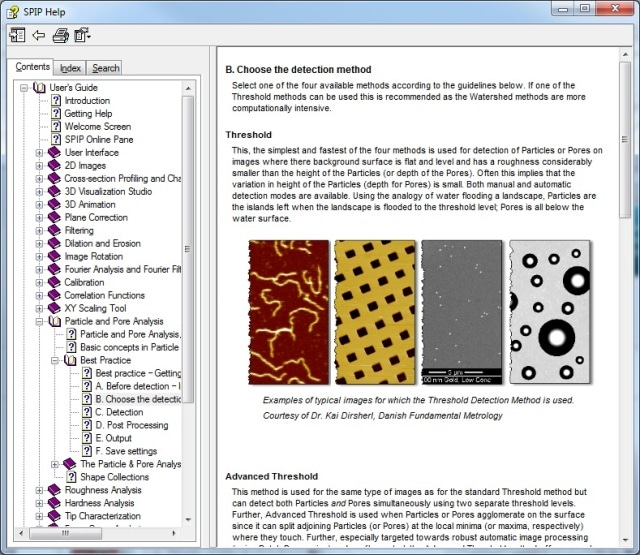Viewport: 640px width, 555px height.
Task: Open the Options toolbar dropdown icon
Action: pyautogui.click(x=82, y=36)
